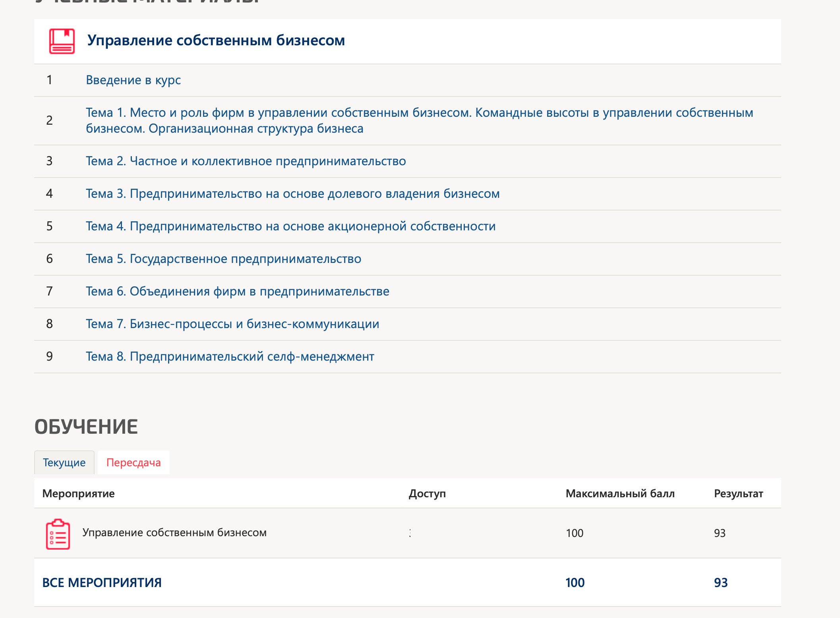Click row number 1 in materials list

point(49,80)
